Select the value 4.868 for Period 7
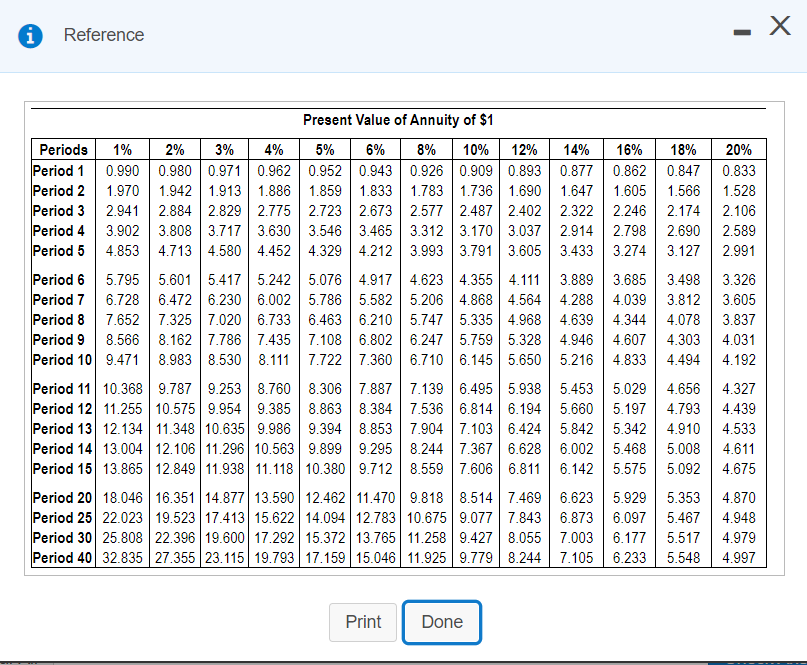 pos(476,297)
